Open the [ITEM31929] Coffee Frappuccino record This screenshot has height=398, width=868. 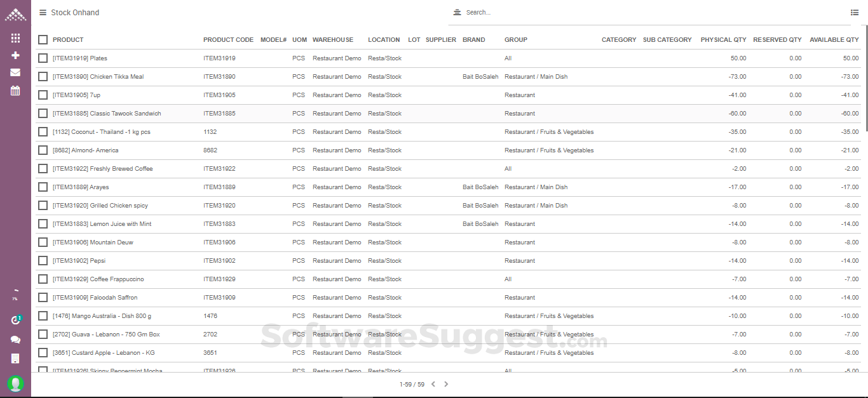98,279
